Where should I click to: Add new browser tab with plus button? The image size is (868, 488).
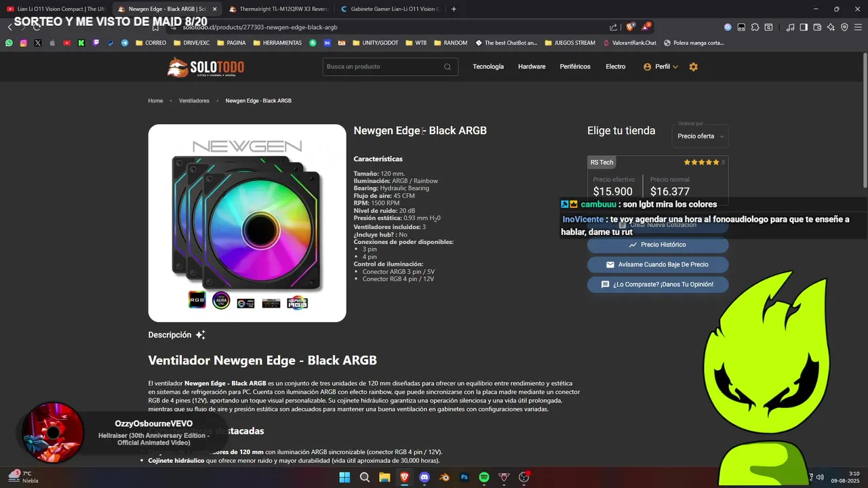454,9
